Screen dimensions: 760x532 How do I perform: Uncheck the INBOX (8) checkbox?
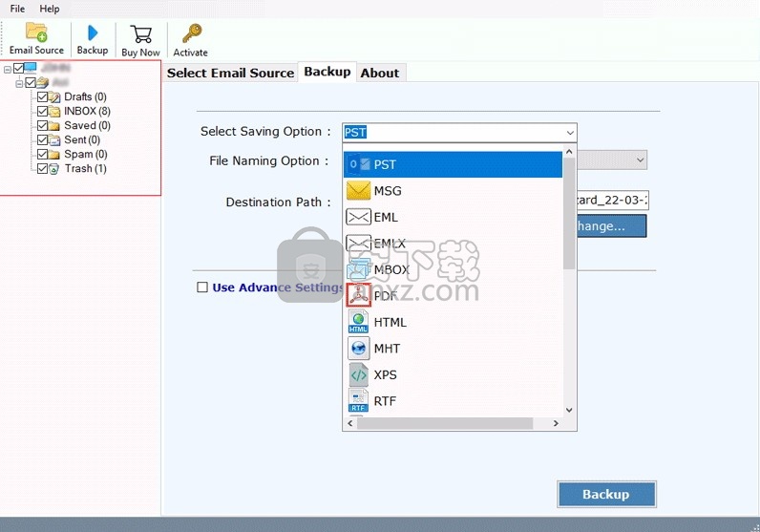point(42,112)
